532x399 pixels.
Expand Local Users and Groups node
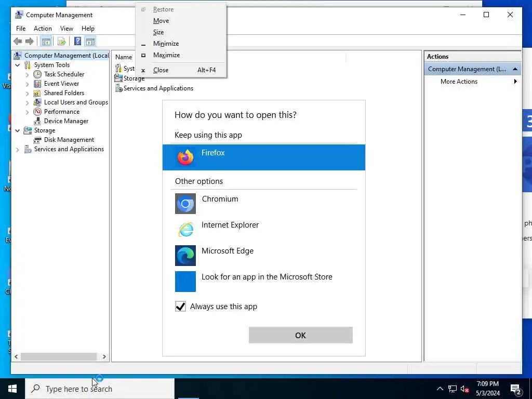[27, 102]
